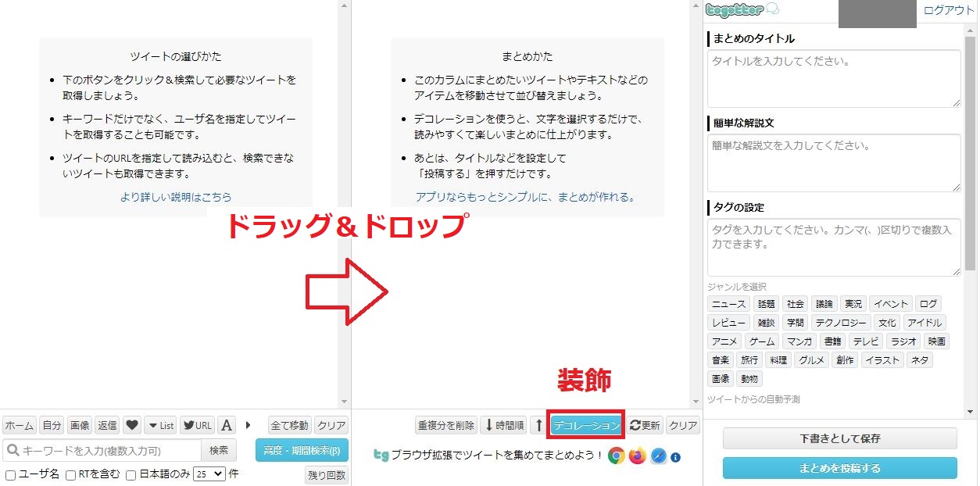Click the up arrow sort button
The width and height of the screenshot is (980, 486).
[538, 426]
